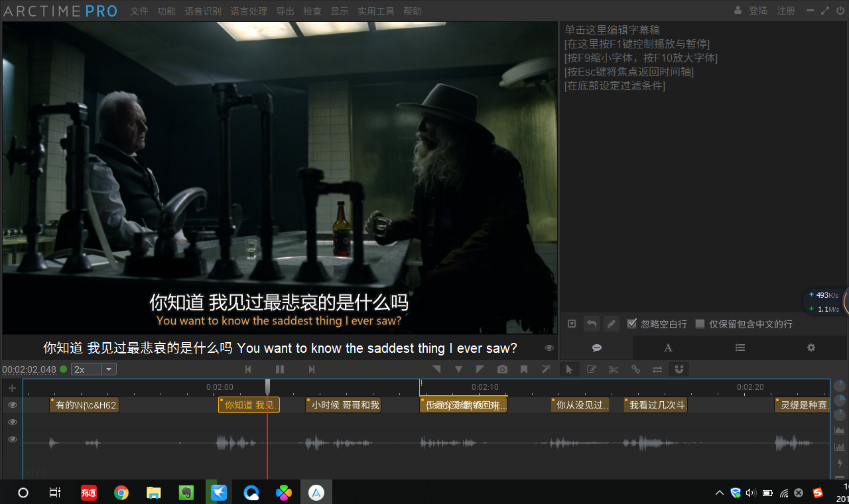The height and width of the screenshot is (504, 849).
Task: Open the 实用工具 menu
Action: click(x=376, y=11)
